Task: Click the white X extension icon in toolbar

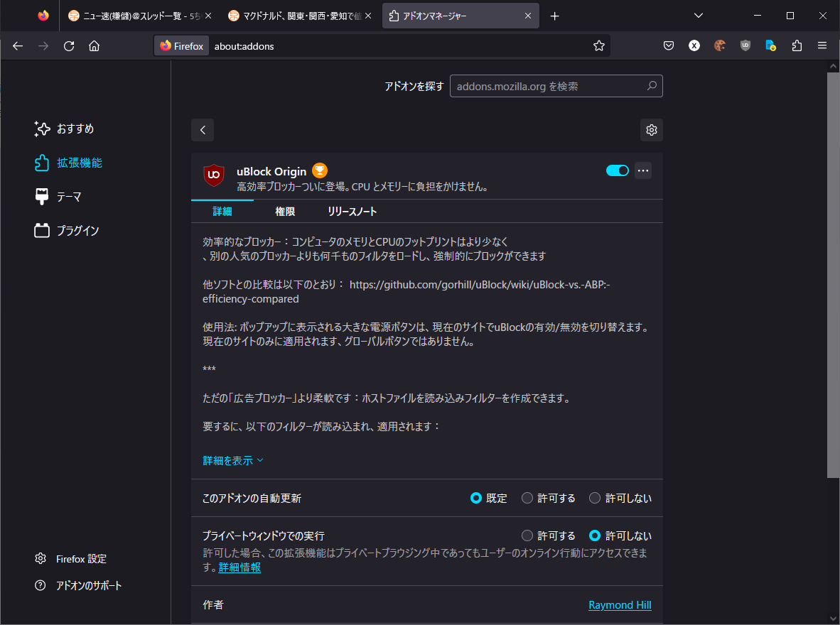Action: [694, 46]
